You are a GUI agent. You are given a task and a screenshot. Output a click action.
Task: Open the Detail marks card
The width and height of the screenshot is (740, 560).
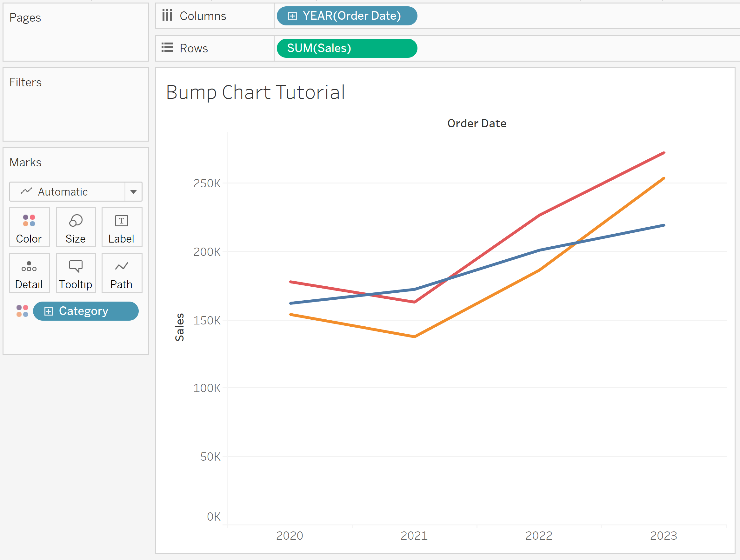tap(29, 273)
